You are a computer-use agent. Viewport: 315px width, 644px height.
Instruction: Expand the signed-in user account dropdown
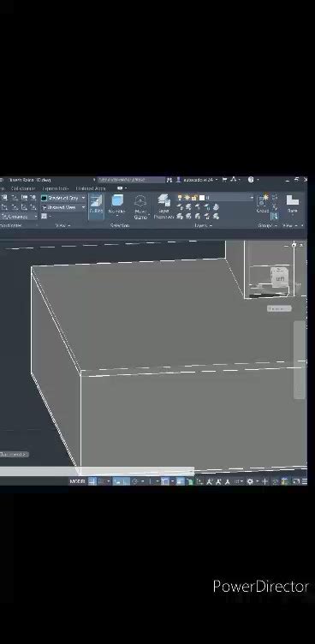pyautogui.click(x=199, y=180)
